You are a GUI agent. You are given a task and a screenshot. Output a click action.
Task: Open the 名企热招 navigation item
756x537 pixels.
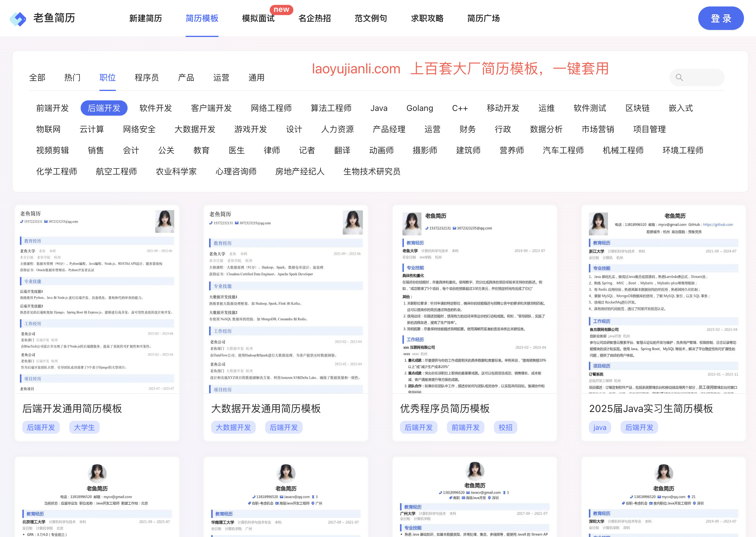point(314,18)
